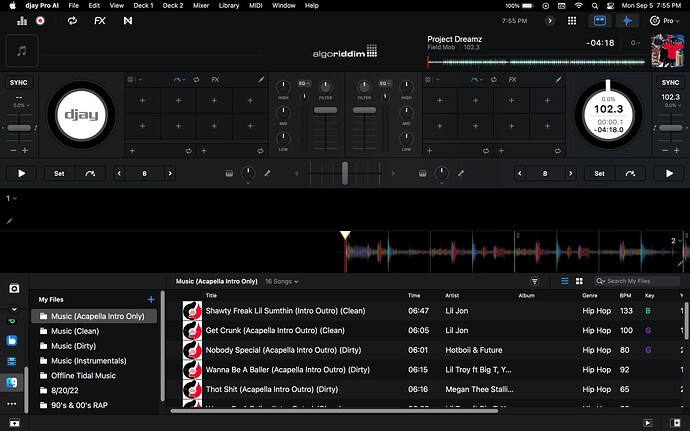Open deck 1 EQ dropdown
The image size is (690, 431).
click(304, 83)
